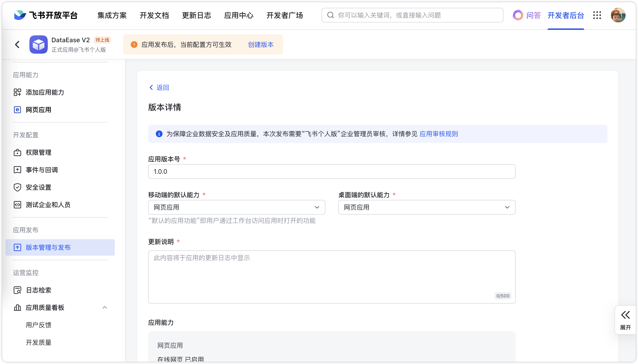Viewport: 638px width, 364px height.
Task: Open the apps grid icon
Action: point(597,15)
